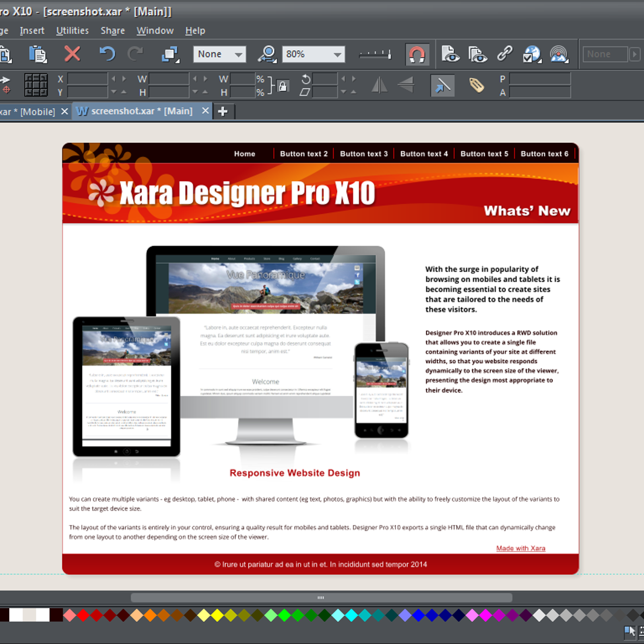This screenshot has width=644, height=644.
Task: Open the Help menu
Action: click(195, 31)
